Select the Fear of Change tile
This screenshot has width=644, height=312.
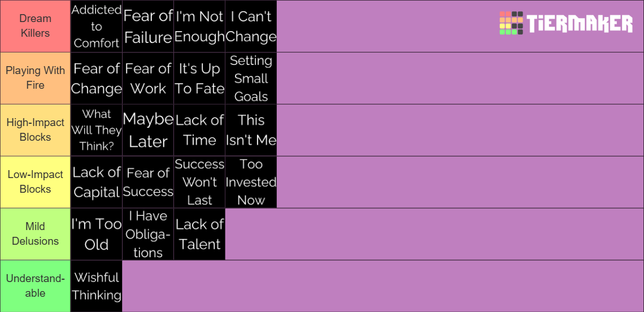(x=97, y=78)
